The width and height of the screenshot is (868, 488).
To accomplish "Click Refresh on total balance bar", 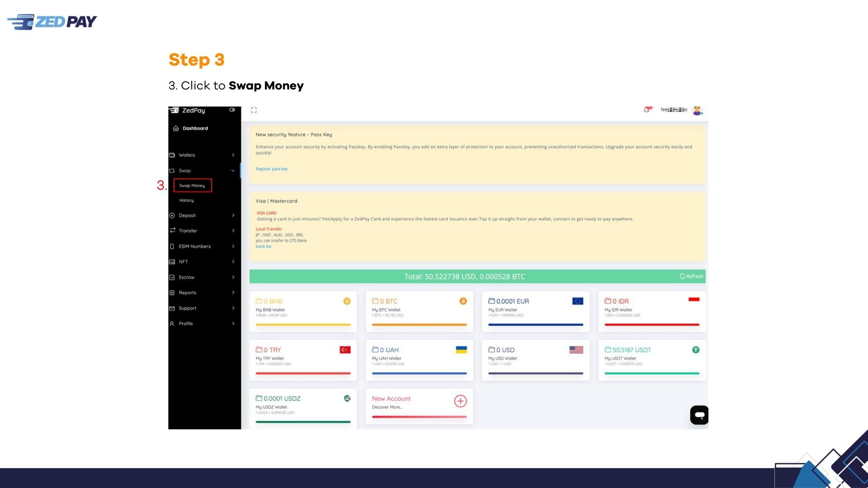I will point(692,277).
